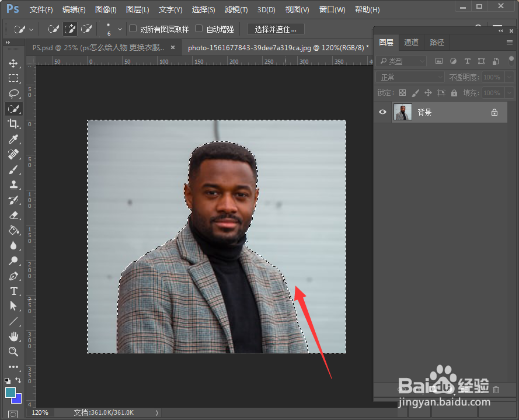Open the brush size picker dropdown
The height and width of the screenshot is (420, 519).
pyautogui.click(x=120, y=29)
